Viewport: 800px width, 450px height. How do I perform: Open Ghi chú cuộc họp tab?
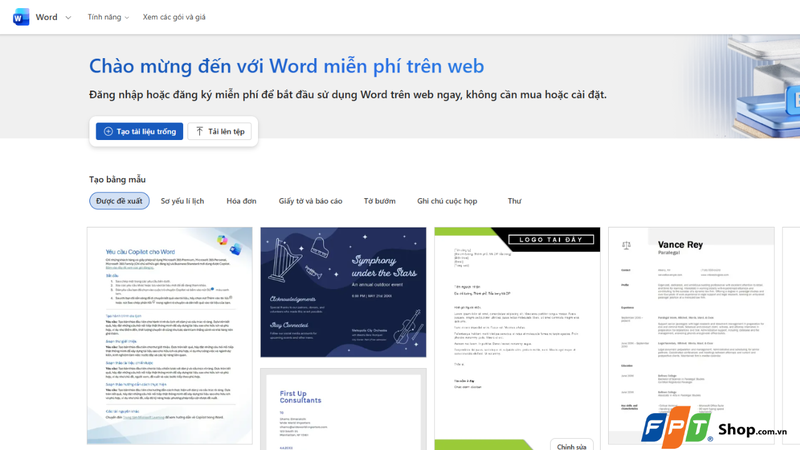(x=447, y=201)
